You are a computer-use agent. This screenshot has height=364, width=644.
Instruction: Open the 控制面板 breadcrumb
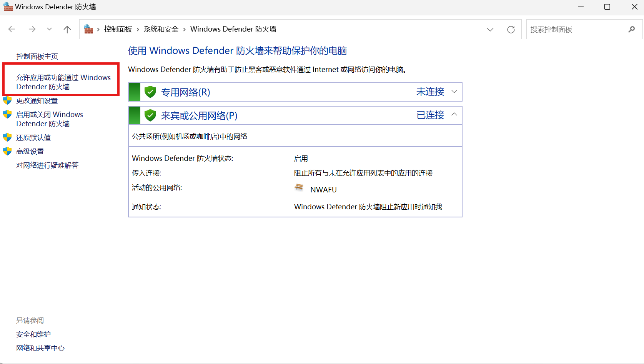[x=118, y=29]
